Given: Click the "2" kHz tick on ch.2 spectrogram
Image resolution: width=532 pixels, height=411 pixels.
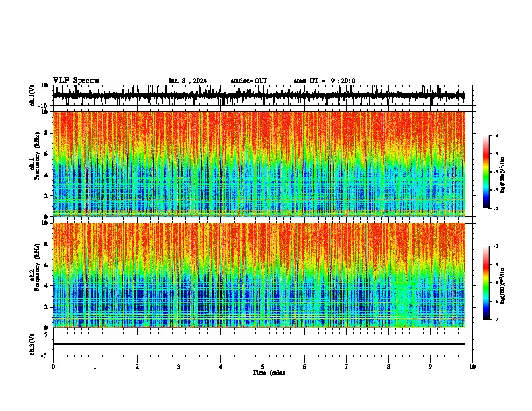Looking at the screenshot, I should tap(46, 307).
